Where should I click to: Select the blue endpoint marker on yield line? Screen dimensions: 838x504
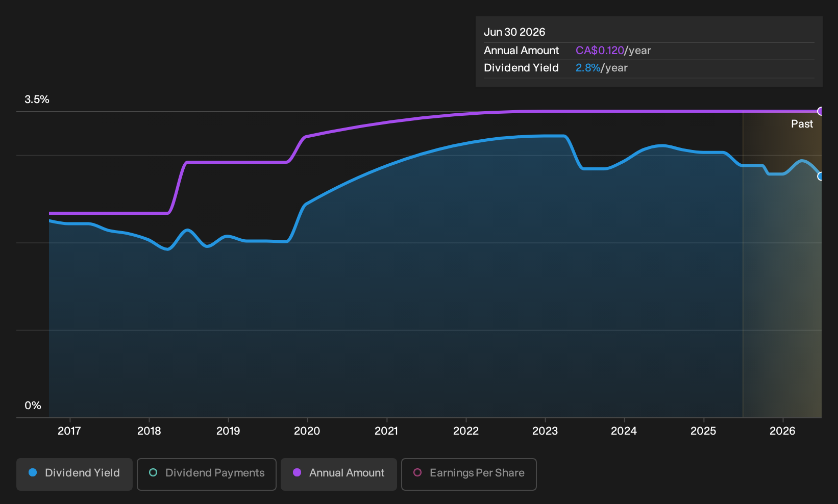pyautogui.click(x=821, y=177)
